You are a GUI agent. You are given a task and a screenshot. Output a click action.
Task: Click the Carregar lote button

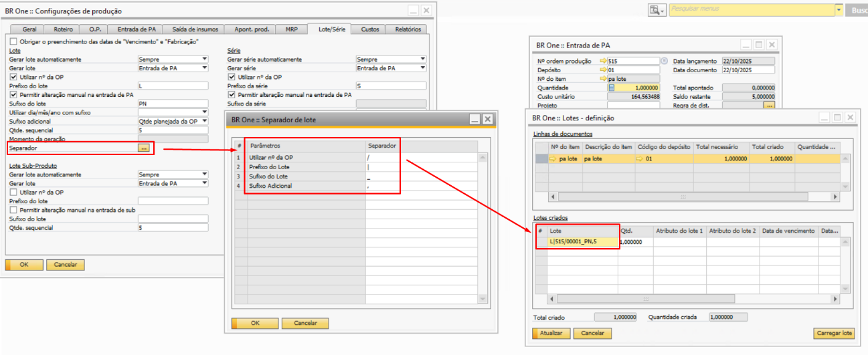pyautogui.click(x=834, y=333)
